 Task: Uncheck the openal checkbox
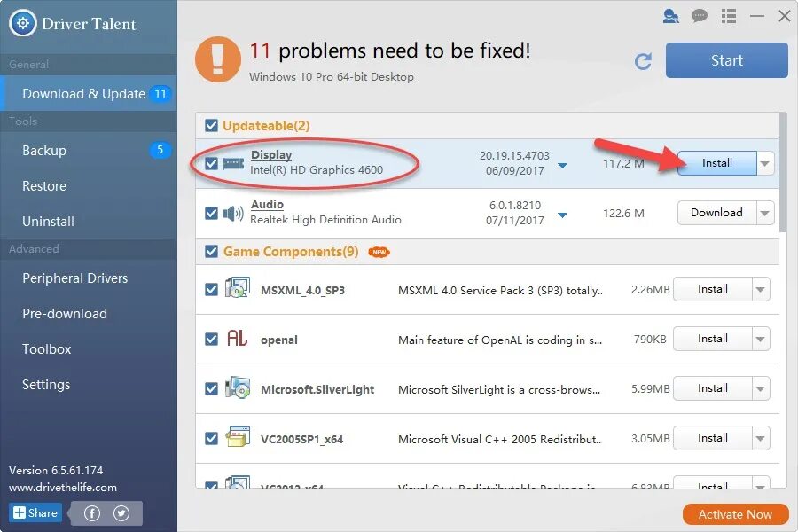click(211, 339)
